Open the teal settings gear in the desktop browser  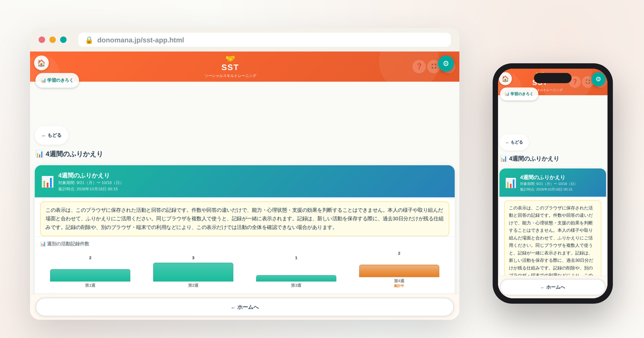coord(446,63)
